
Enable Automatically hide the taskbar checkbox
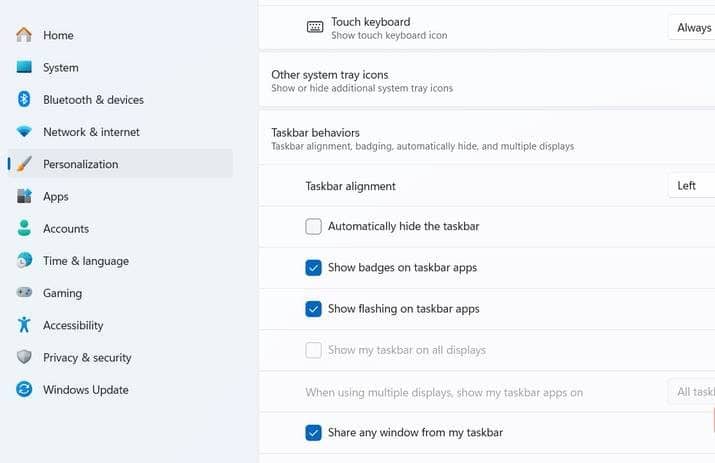313,226
